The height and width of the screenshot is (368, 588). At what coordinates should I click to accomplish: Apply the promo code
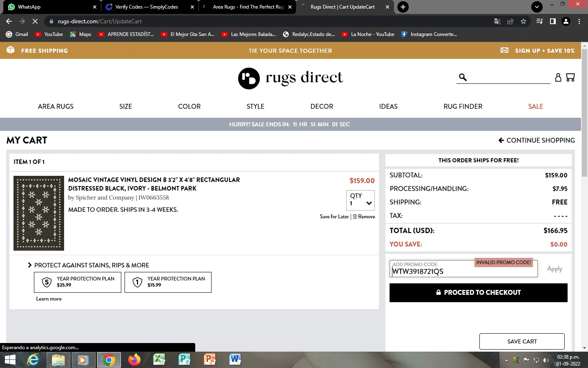click(x=555, y=269)
